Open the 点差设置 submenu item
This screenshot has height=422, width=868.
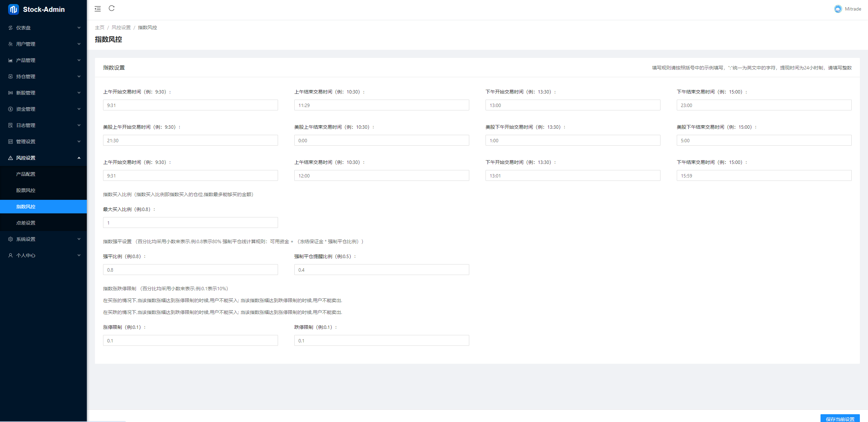tap(26, 223)
